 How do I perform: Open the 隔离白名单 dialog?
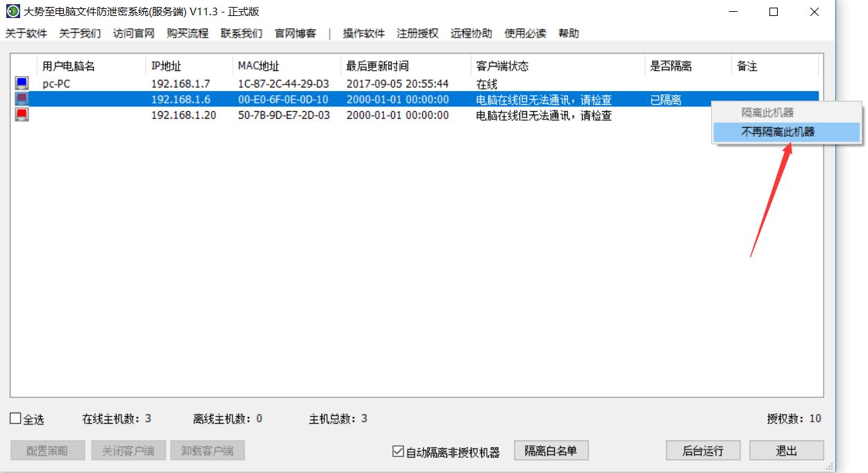[551, 450]
